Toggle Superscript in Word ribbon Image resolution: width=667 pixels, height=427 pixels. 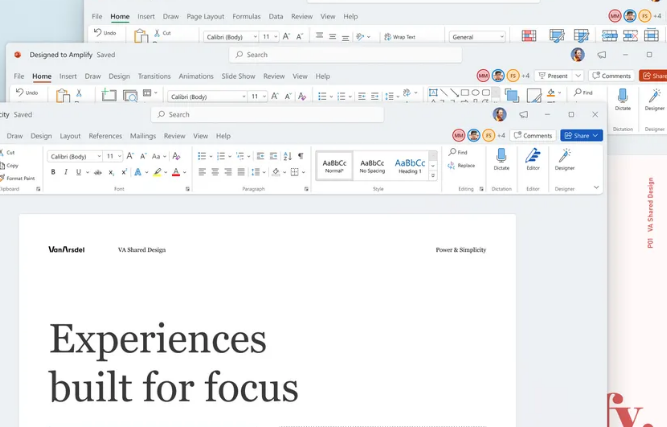(124, 172)
